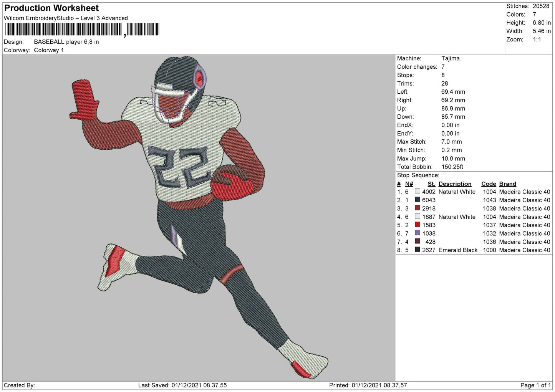Click 'Madeira Classic 40' in the stop 8 row

(525, 250)
